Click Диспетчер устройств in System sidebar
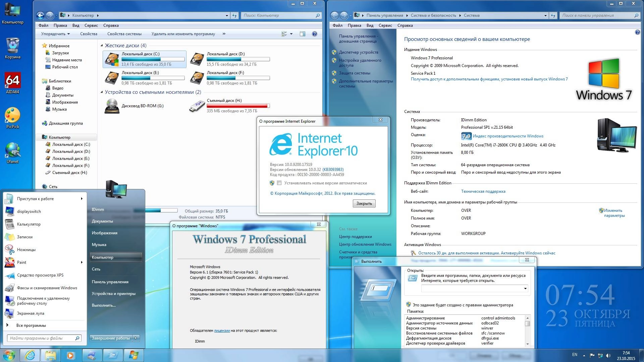The width and height of the screenshot is (644, 362). [359, 52]
